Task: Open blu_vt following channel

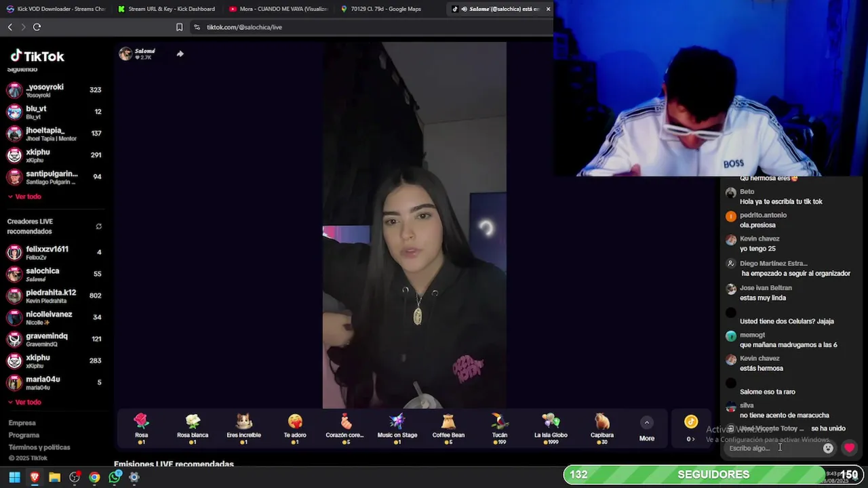Action: tap(54, 112)
